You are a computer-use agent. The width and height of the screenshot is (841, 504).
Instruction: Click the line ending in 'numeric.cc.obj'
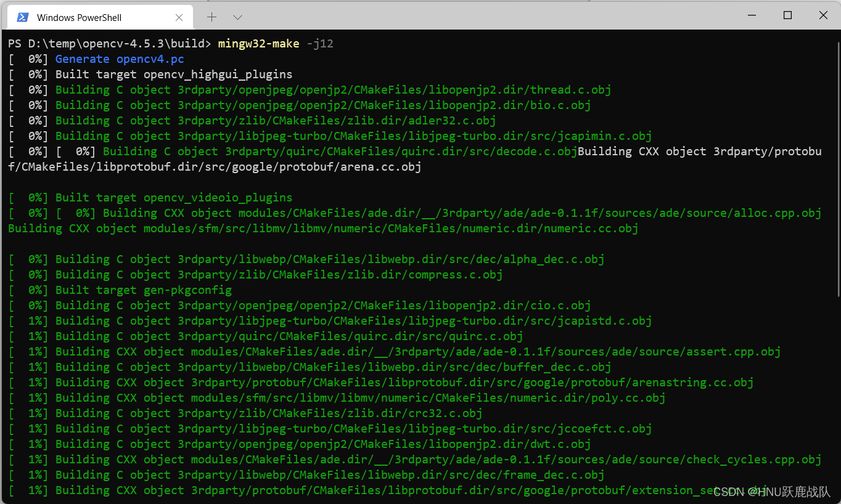(323, 229)
